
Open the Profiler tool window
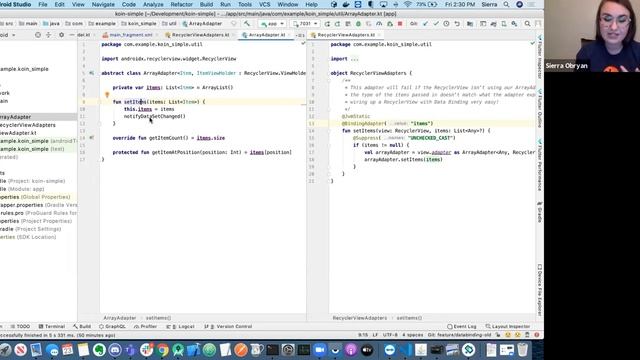pos(145,327)
